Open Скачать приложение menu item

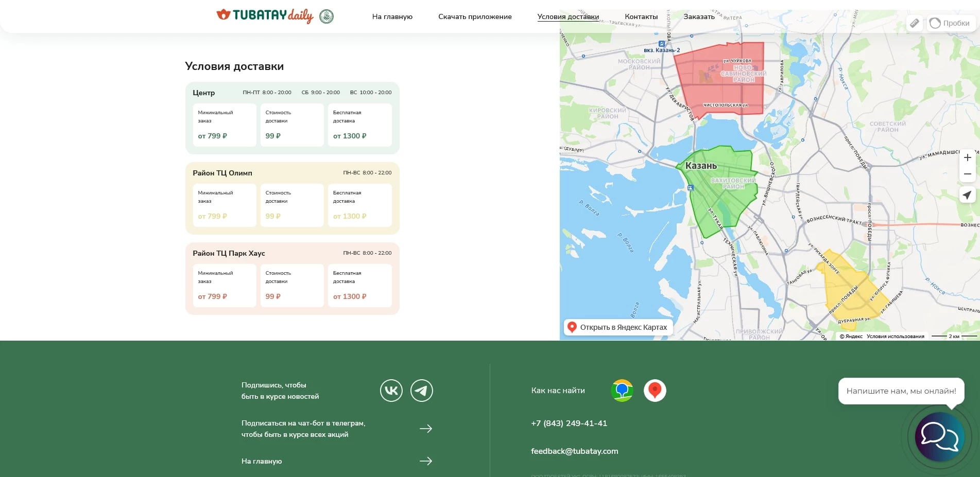pos(475,16)
